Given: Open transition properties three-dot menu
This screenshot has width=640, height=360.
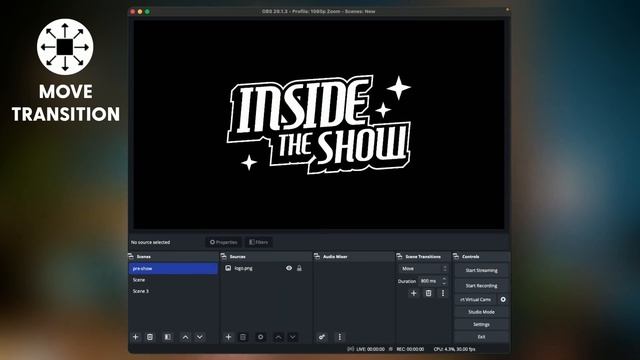Looking at the screenshot, I should 443,293.
